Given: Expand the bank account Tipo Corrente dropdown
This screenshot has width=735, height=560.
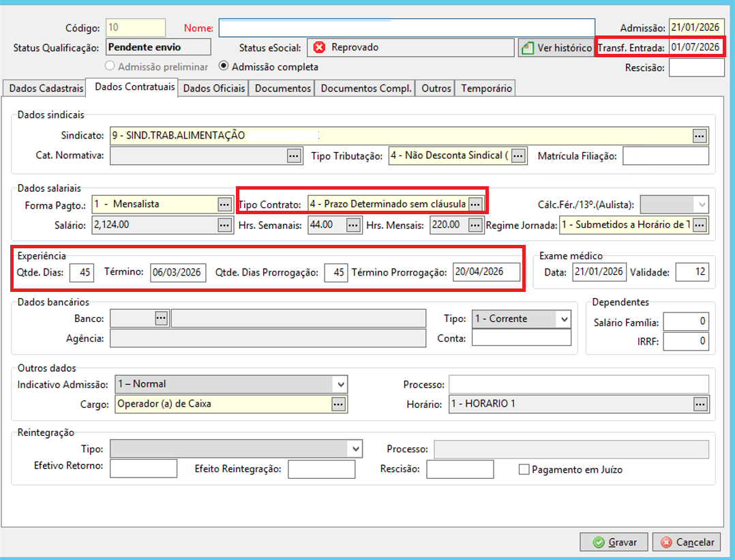Looking at the screenshot, I should tap(564, 319).
